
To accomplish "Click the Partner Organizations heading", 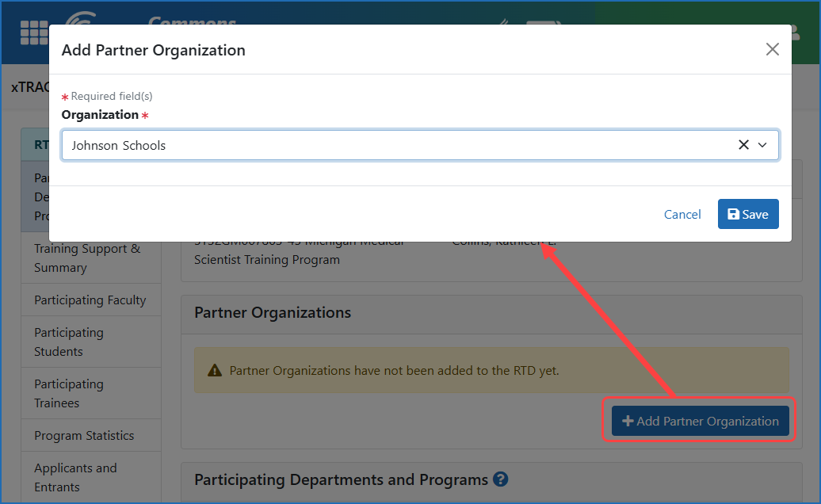I will tap(273, 312).
